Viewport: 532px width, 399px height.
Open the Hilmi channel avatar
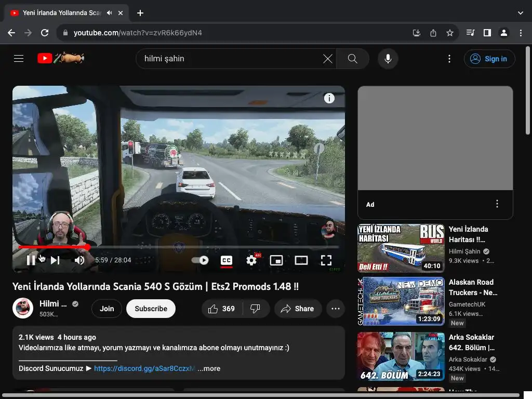pyautogui.click(x=23, y=308)
